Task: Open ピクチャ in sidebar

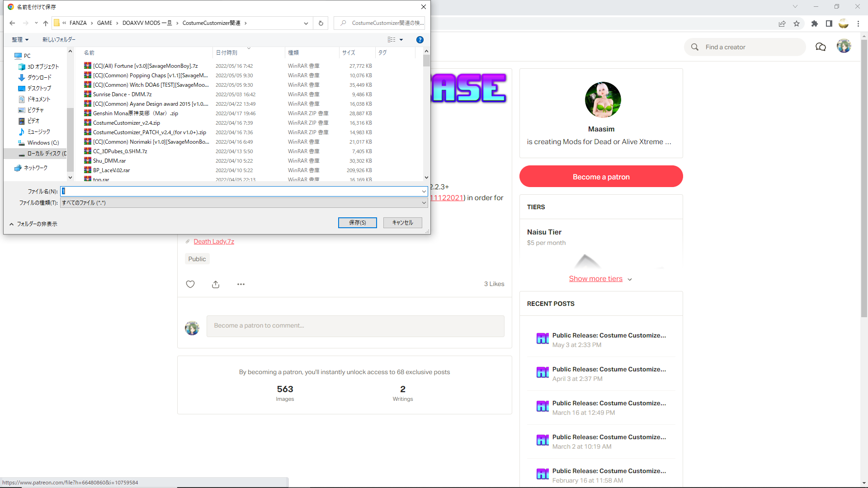Action: pyautogui.click(x=31, y=110)
